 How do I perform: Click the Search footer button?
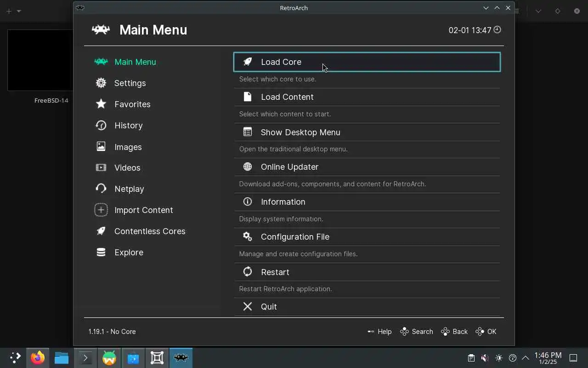pos(417,332)
